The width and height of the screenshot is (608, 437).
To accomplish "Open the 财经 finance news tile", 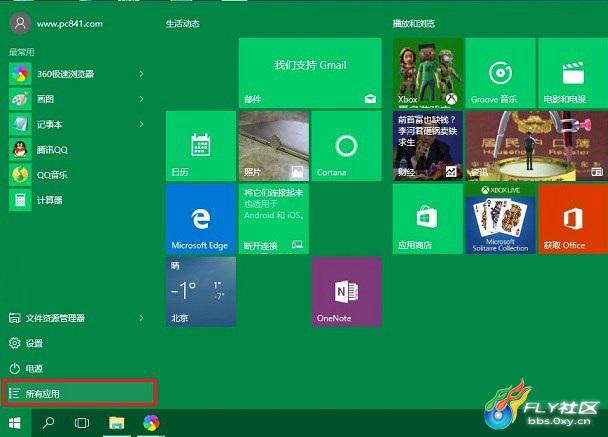I will click(428, 146).
